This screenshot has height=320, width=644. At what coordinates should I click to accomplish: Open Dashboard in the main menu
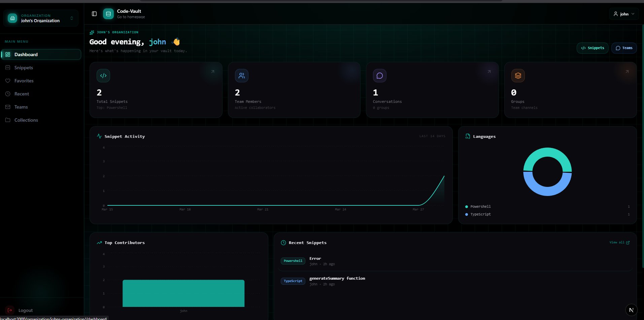41,54
